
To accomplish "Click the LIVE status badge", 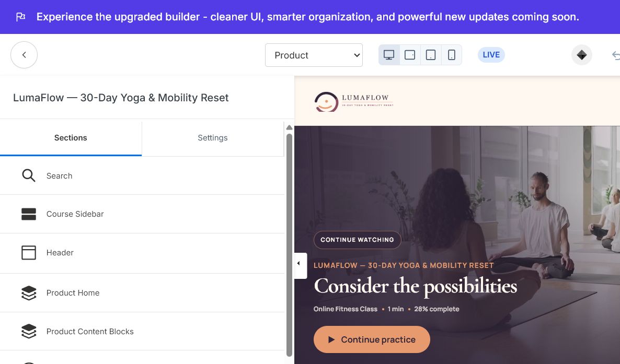I will click(x=491, y=55).
